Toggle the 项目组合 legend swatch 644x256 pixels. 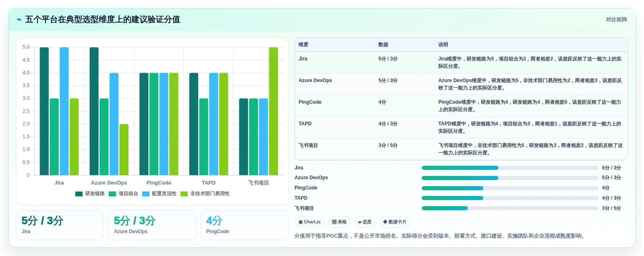113,194
